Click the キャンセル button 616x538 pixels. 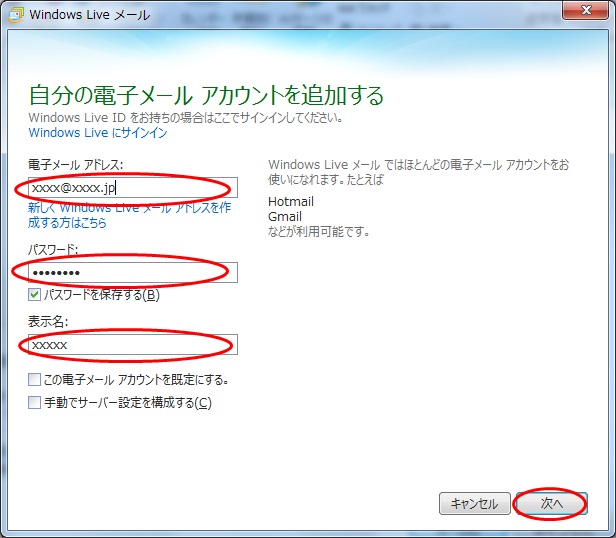475,503
